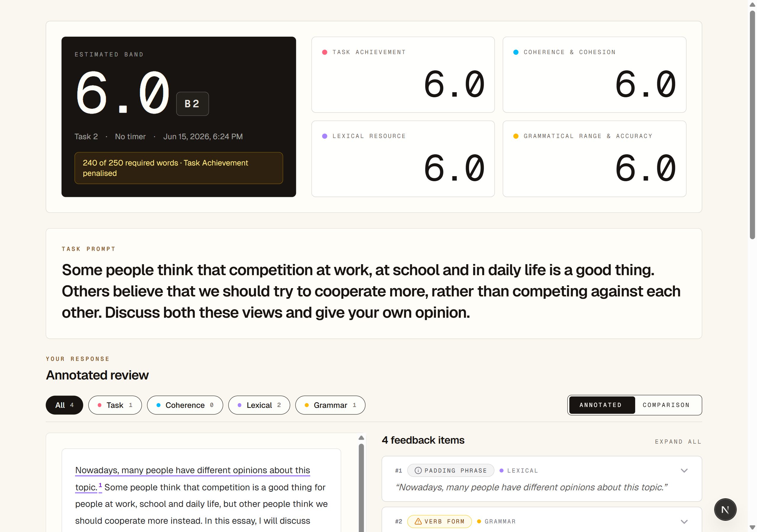
Task: Open the Coherence & Cohesion score card
Action: click(594, 74)
